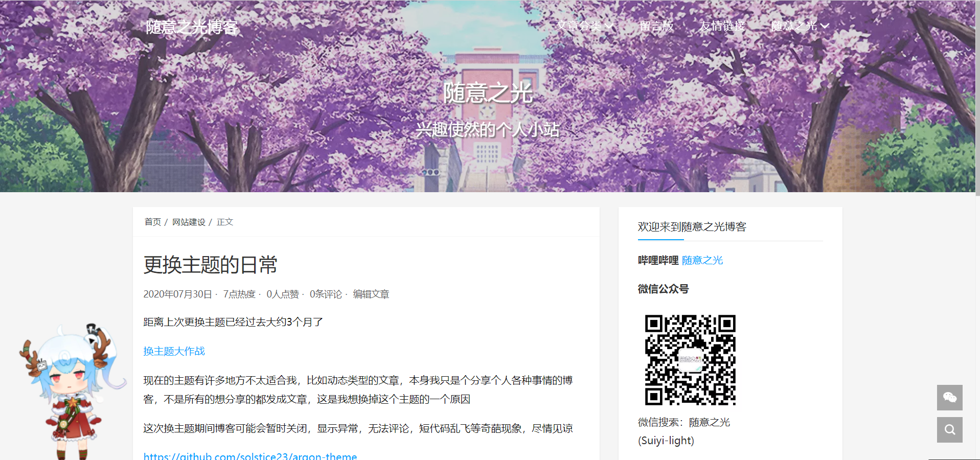The image size is (980, 460).
Task: Open the 留言板 page
Action: [x=656, y=26]
